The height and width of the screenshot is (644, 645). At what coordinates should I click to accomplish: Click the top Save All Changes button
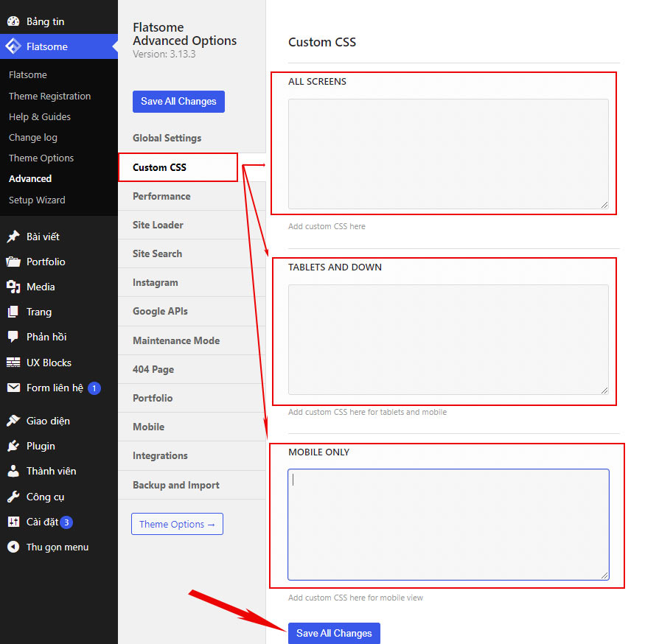point(178,102)
